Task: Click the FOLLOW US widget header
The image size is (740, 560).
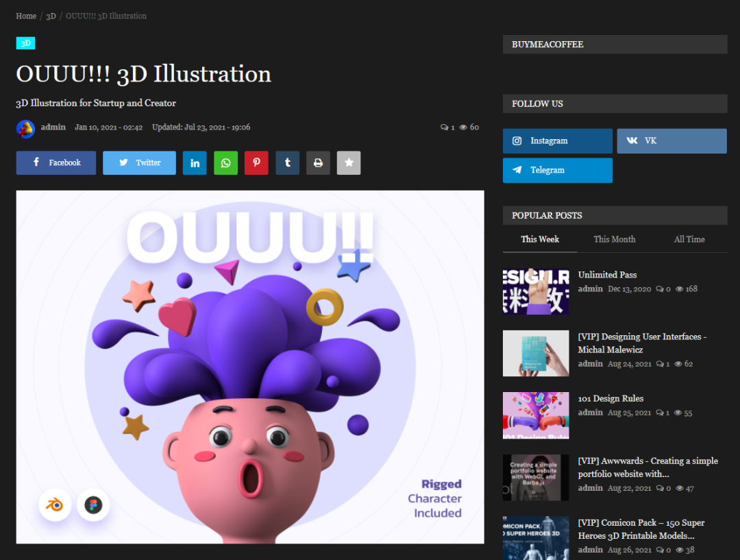Action: point(615,104)
